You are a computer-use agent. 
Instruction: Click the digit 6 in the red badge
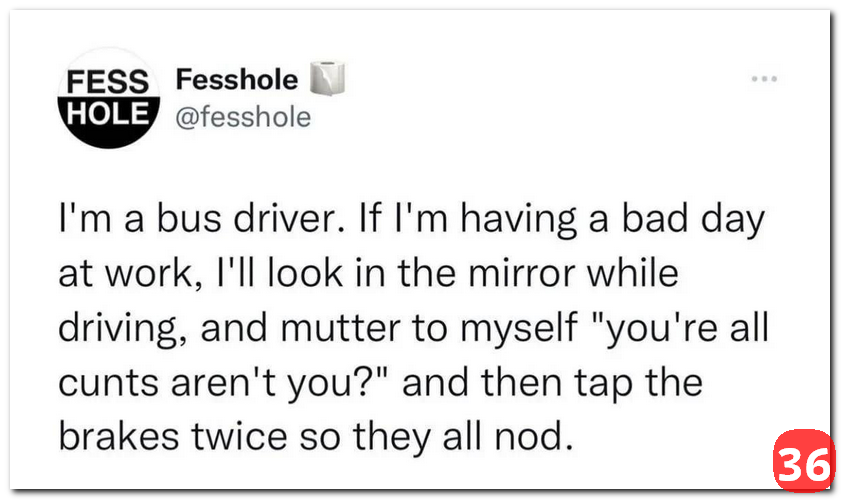click(816, 465)
